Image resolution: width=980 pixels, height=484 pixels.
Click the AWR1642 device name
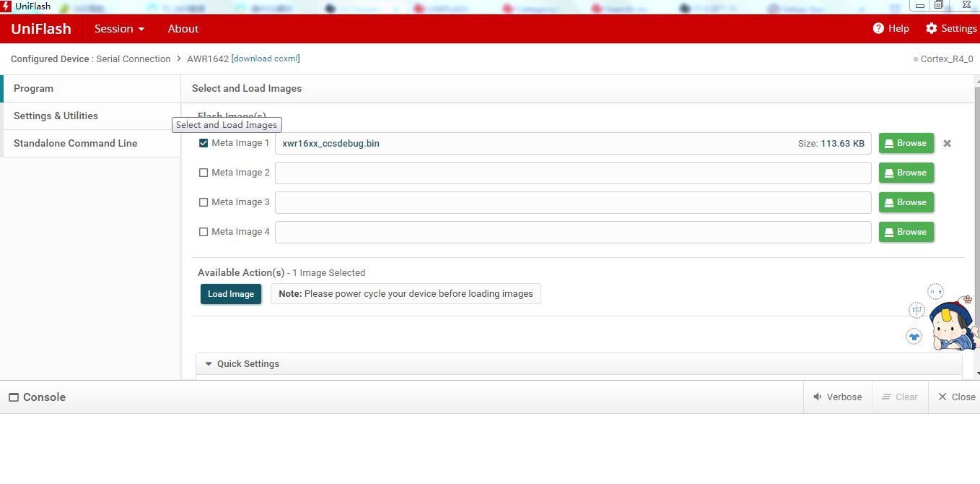[x=208, y=59]
